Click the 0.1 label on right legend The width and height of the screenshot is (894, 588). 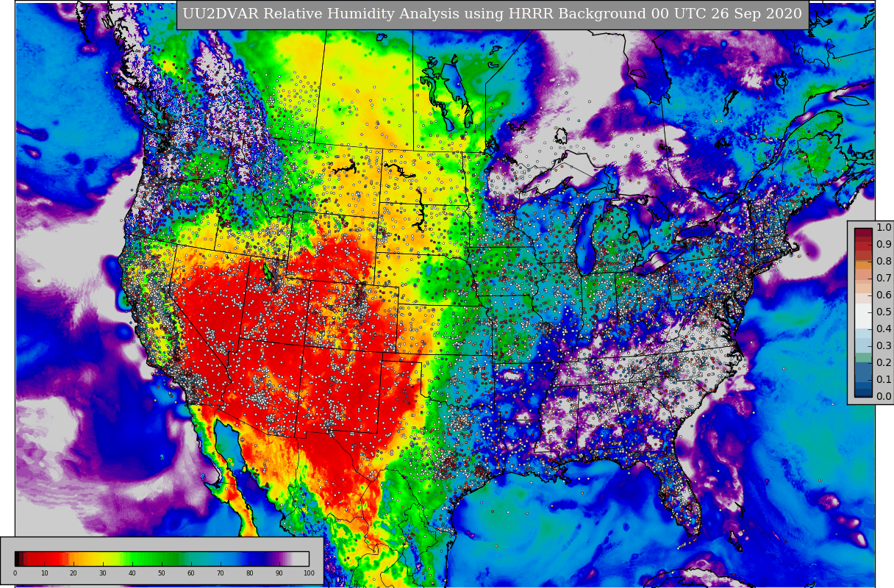coord(884,380)
